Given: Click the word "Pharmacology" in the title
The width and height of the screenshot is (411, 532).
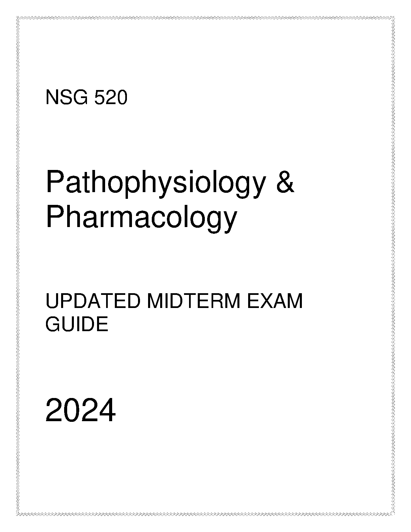Looking at the screenshot, I should pos(141,217).
